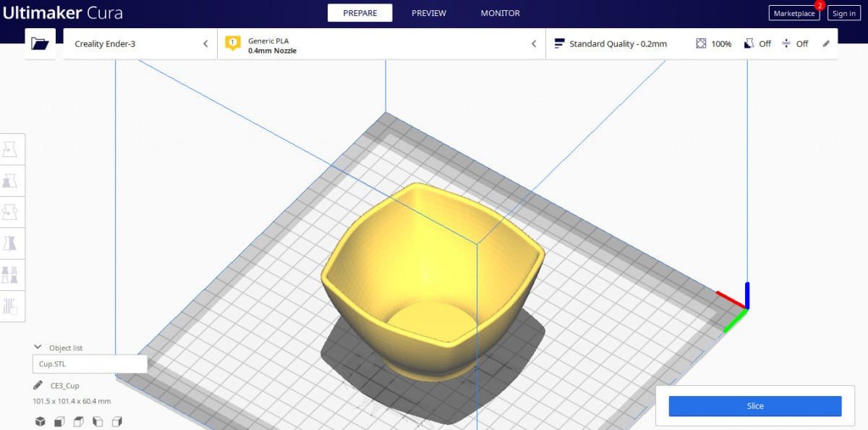Open Per Model Settings tool

tap(11, 274)
